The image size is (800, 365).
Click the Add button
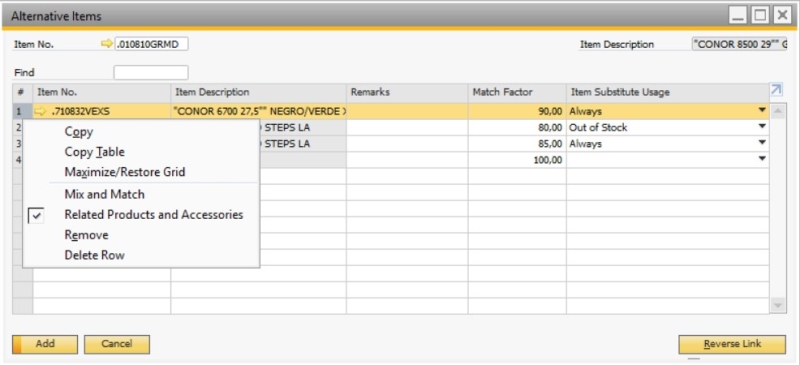[45, 344]
